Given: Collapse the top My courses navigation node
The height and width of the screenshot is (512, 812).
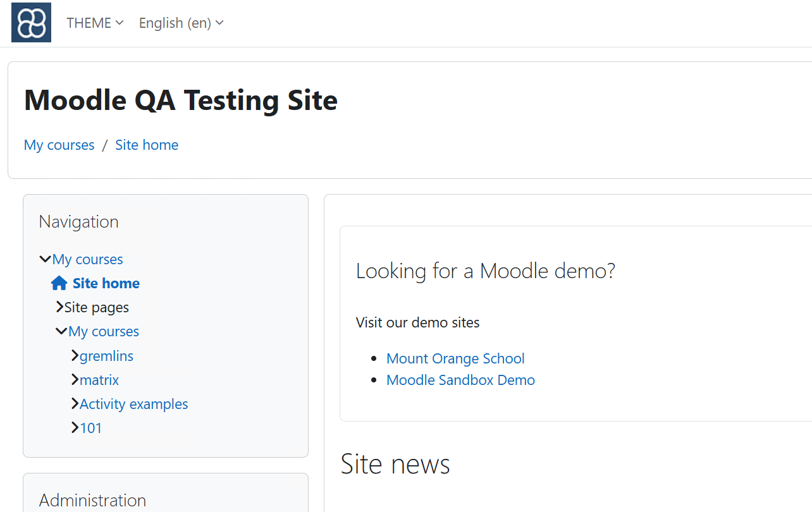Looking at the screenshot, I should click(45, 259).
